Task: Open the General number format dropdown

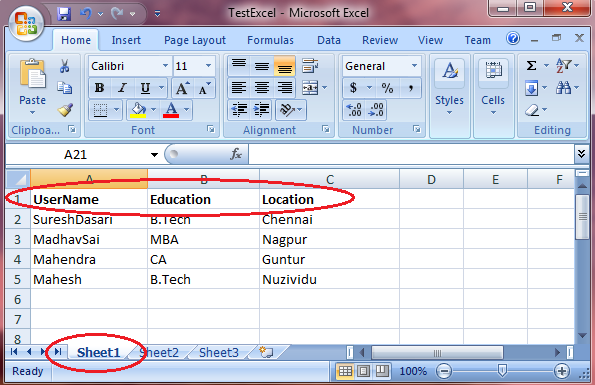Action: pos(414,66)
